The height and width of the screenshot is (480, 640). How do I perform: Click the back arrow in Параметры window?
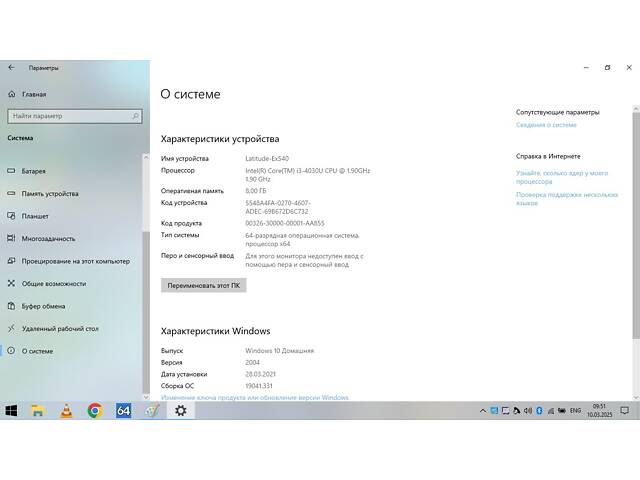(11, 68)
